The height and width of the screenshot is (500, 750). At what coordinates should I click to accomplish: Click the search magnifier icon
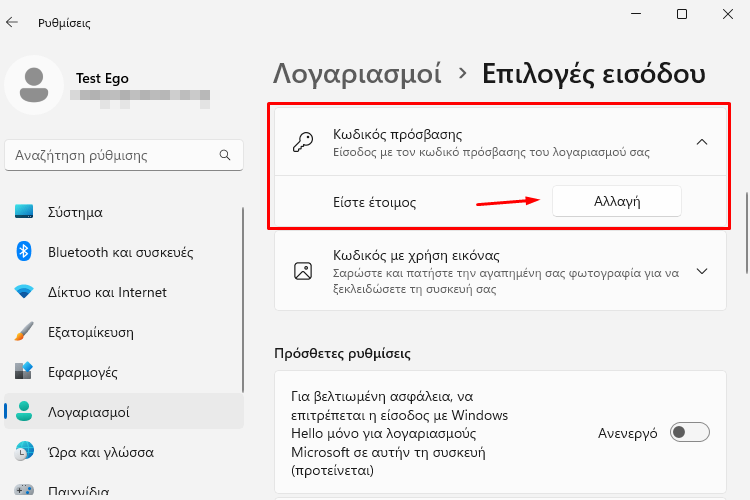[225, 155]
